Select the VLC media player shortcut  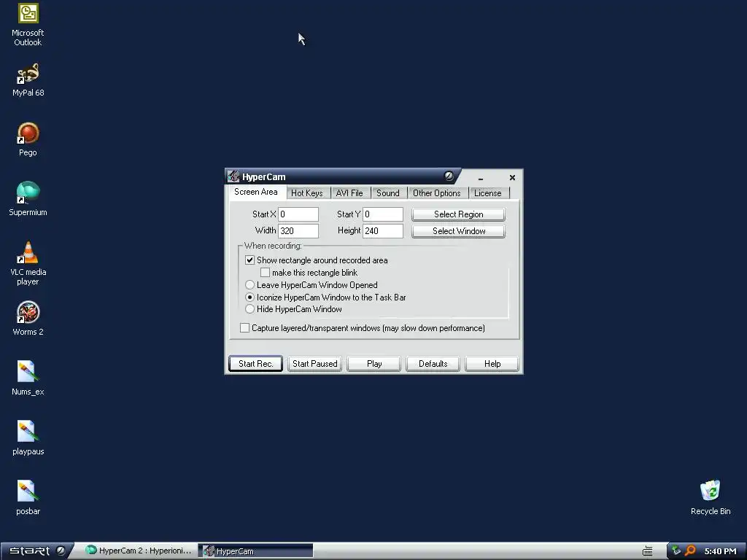tap(28, 263)
